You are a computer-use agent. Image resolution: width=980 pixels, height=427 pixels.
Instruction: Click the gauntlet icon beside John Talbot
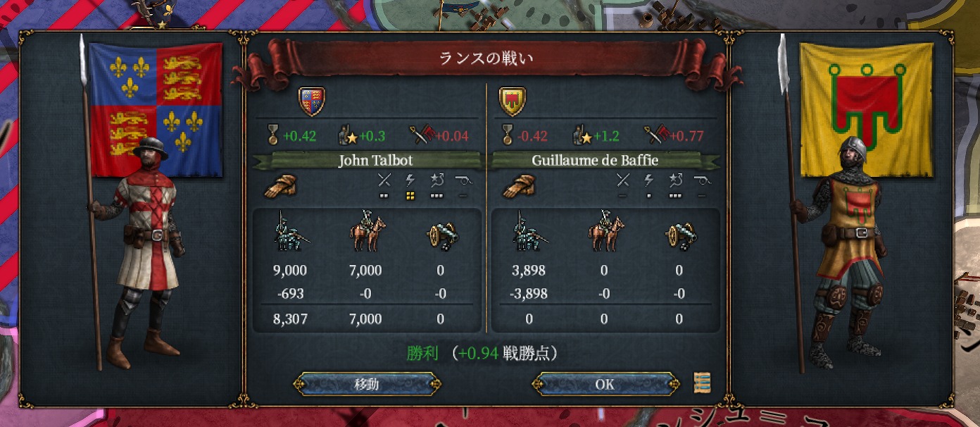click(x=280, y=186)
